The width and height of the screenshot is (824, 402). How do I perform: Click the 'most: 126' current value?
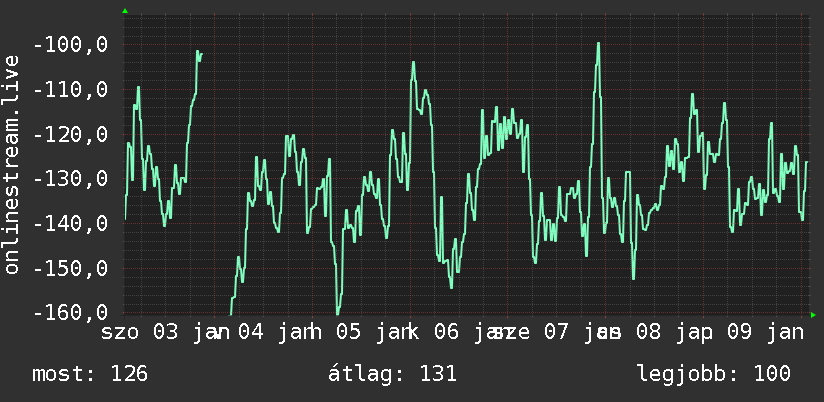coord(90,374)
